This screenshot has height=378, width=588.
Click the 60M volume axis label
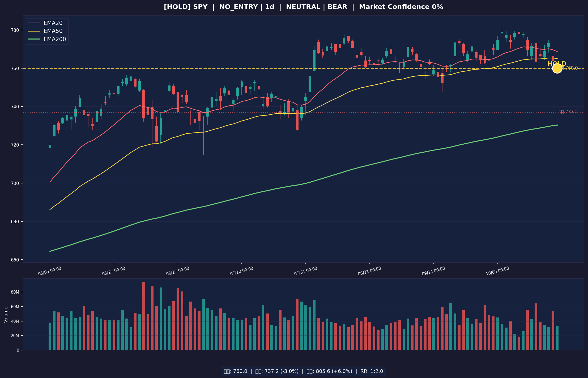tap(16, 307)
